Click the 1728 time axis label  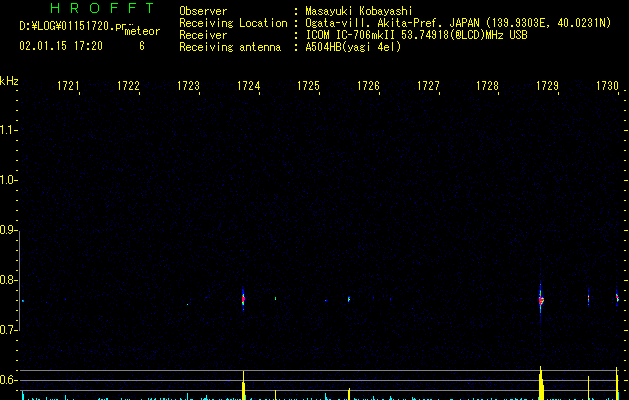pyautogui.click(x=487, y=86)
